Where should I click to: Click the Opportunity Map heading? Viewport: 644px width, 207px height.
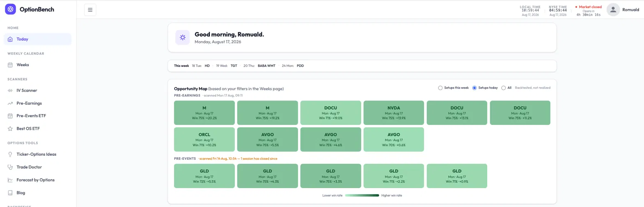(x=191, y=89)
